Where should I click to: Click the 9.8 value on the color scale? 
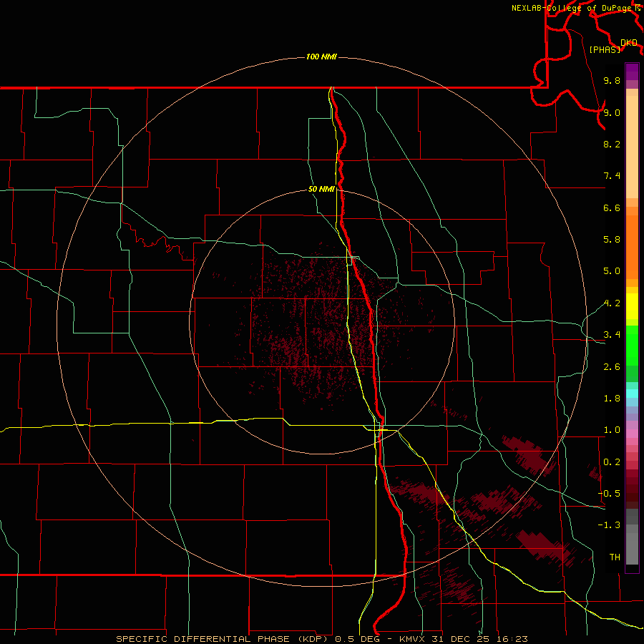point(612,80)
